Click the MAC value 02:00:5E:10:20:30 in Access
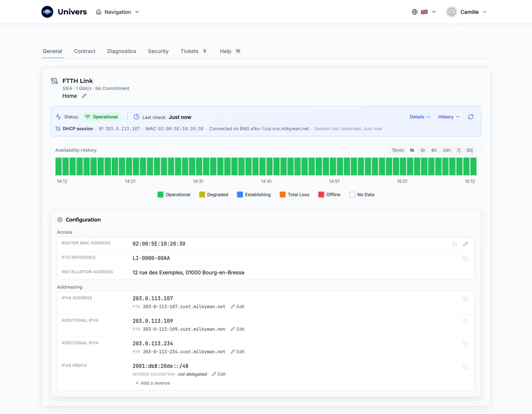 (159, 244)
